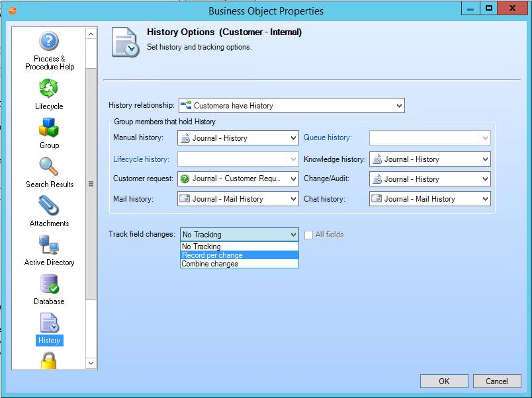532x398 pixels.
Task: Open the Group settings page
Action: [49, 133]
